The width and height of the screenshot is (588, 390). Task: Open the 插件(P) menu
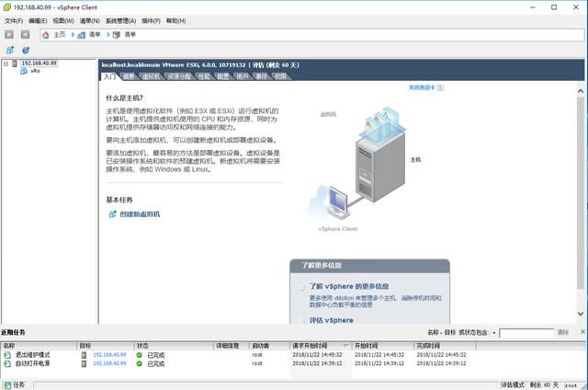151,20
